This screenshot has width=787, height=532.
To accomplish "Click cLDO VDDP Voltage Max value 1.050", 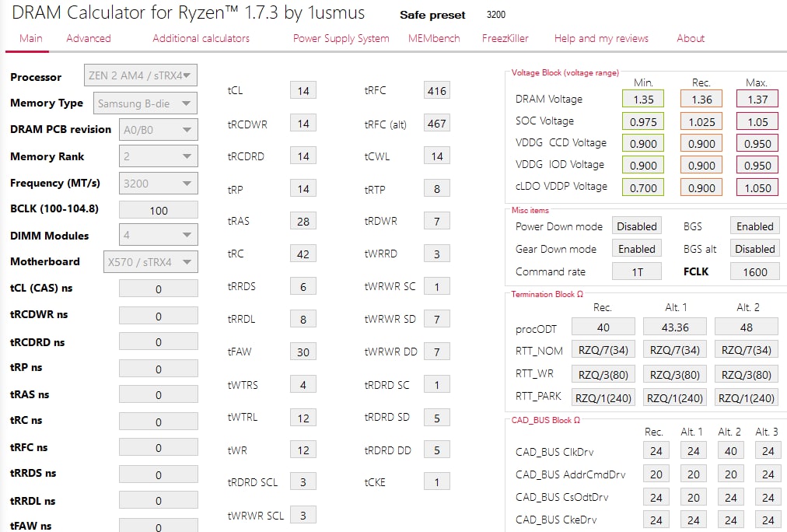I will 757,187.
